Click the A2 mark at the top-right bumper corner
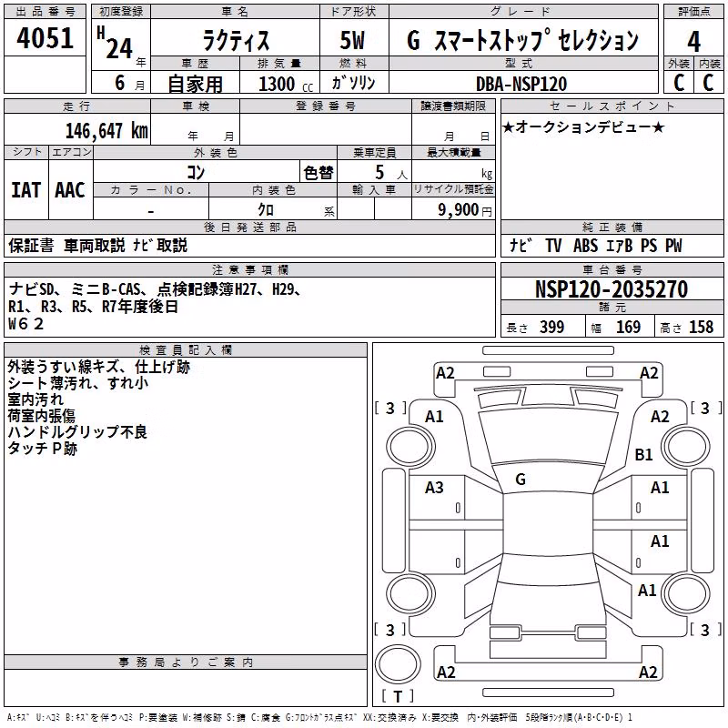This screenshot has width=728, height=728. pyautogui.click(x=649, y=373)
